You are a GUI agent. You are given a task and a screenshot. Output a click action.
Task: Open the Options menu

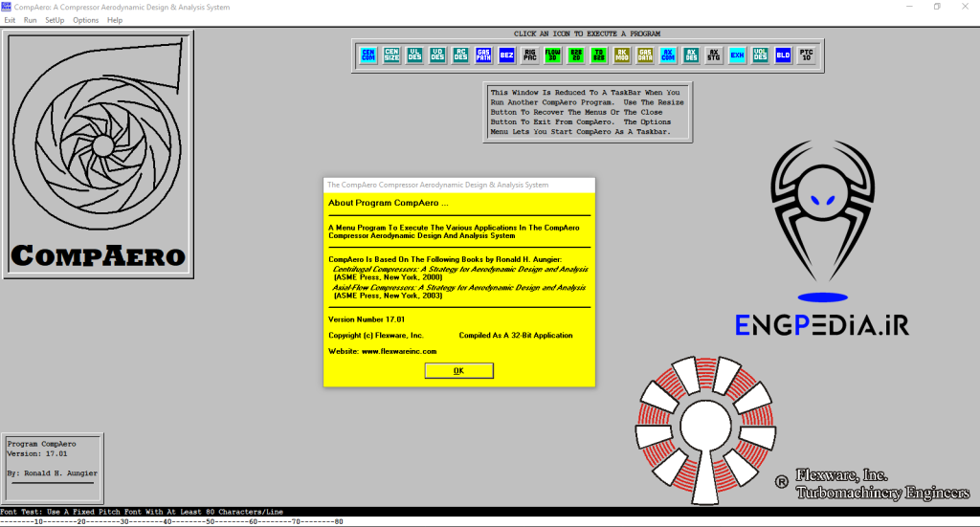coord(85,20)
